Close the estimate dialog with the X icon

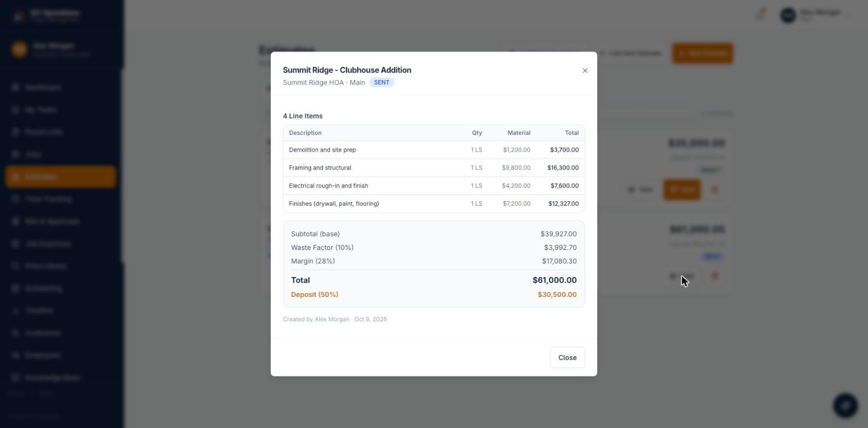click(x=585, y=71)
